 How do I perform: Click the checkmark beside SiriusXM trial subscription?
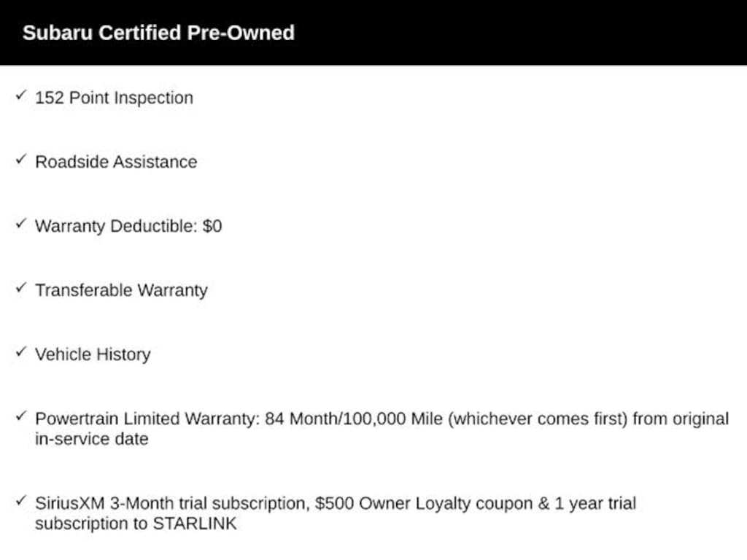pyautogui.click(x=20, y=501)
